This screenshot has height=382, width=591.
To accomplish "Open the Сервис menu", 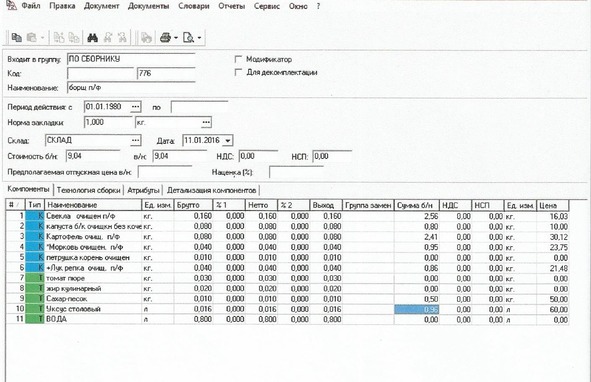I will coord(267,6).
